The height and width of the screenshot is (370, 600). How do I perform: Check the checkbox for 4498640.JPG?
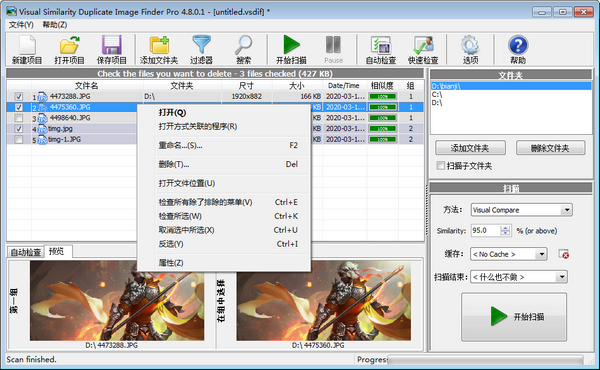(x=18, y=118)
